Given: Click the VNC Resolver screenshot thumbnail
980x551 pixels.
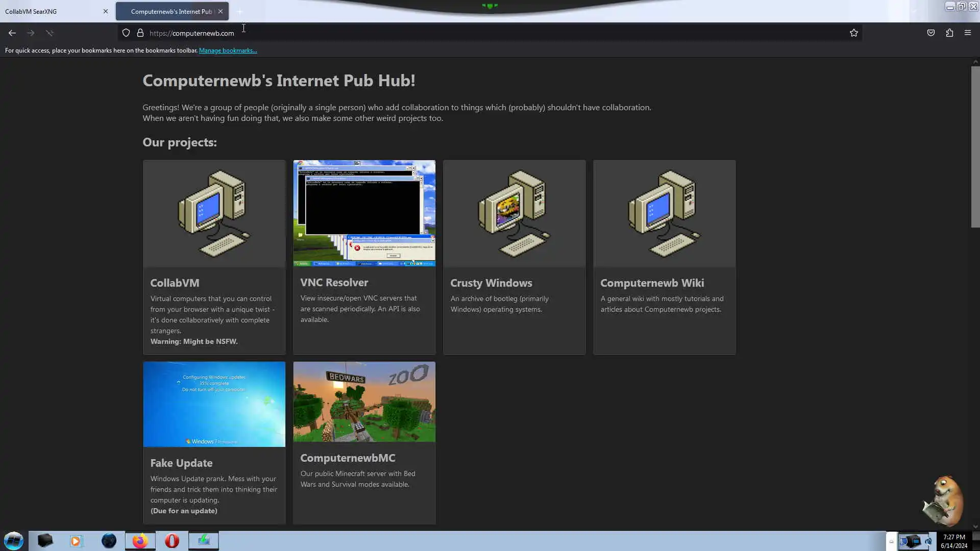Looking at the screenshot, I should pyautogui.click(x=364, y=213).
